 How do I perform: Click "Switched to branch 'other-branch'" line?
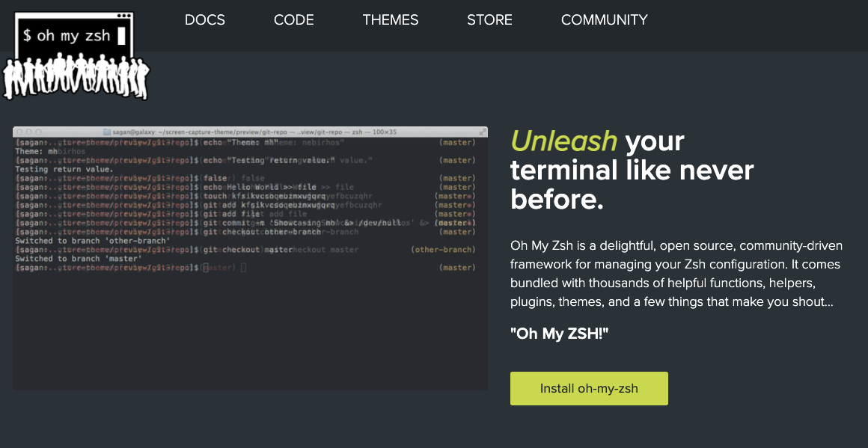click(93, 241)
